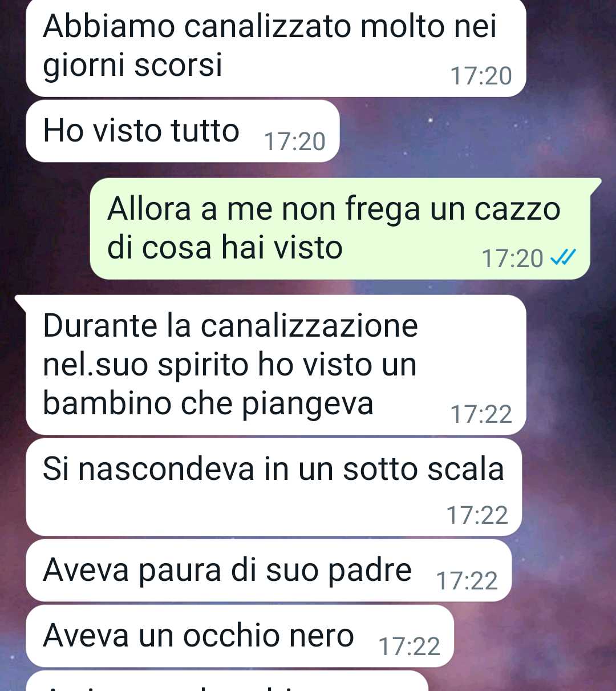Tap the 'Aveva paura di suo padre' message
The image size is (616, 691).
click(269, 571)
